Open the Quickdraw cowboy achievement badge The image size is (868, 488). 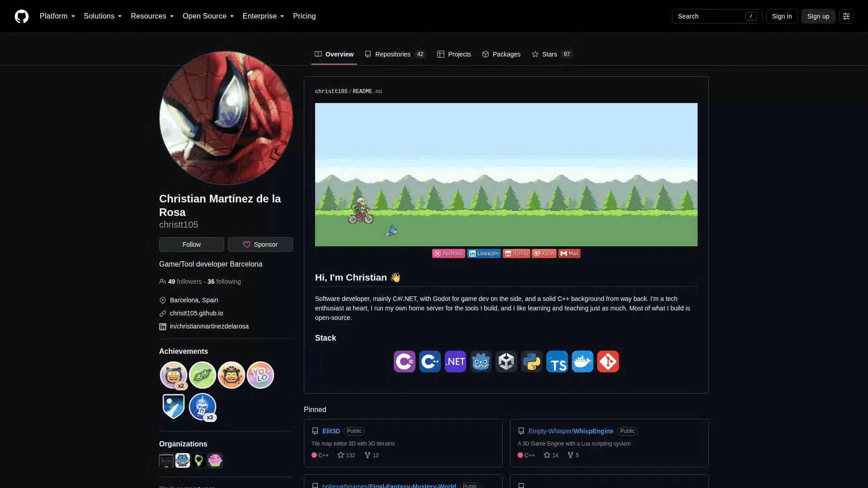pos(231,375)
